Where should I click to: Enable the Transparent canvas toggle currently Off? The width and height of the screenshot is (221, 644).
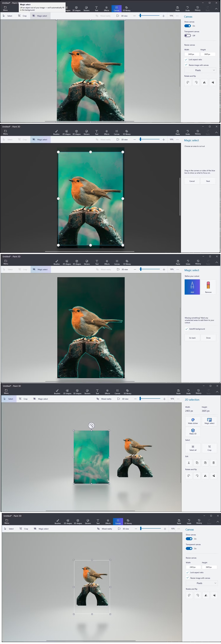coord(187,36)
